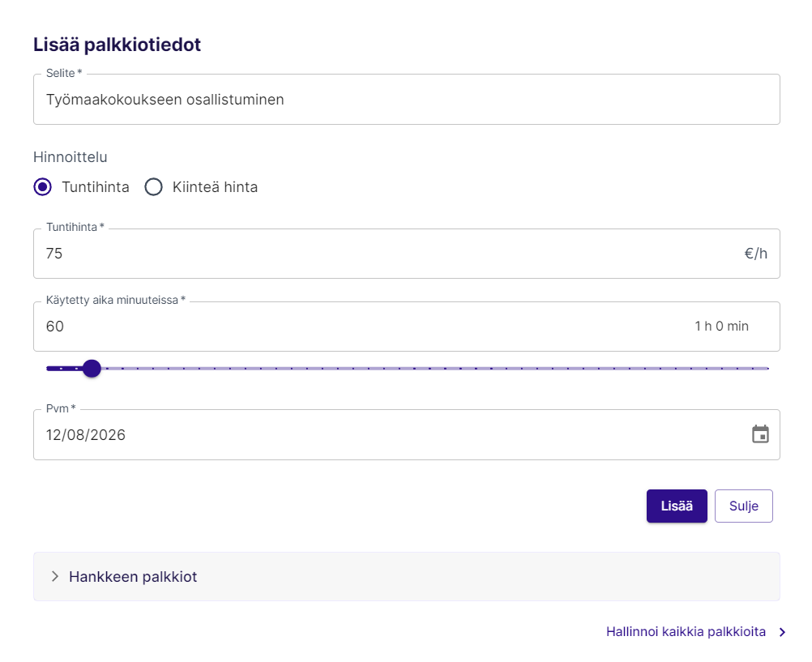
Task: Click the chevron icon beside Hankkeen palkkiot
Action: (x=55, y=577)
